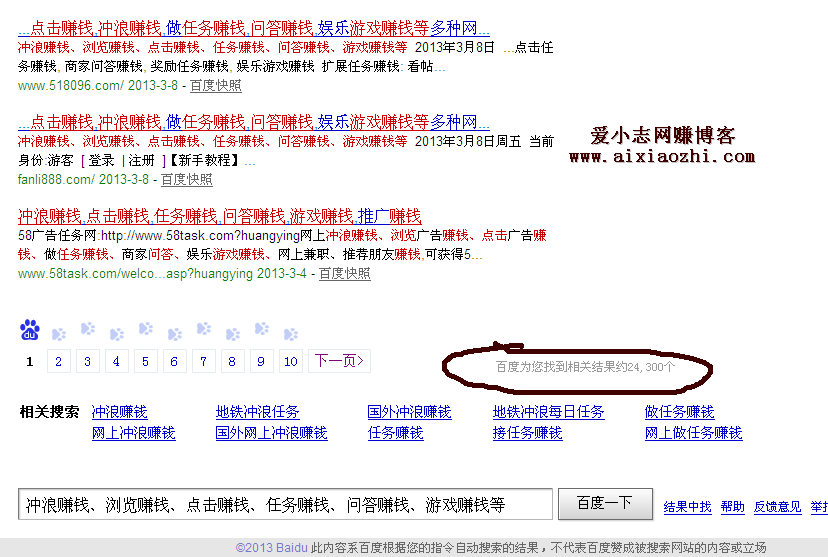
Task: Go to results page 5
Action: (x=146, y=362)
